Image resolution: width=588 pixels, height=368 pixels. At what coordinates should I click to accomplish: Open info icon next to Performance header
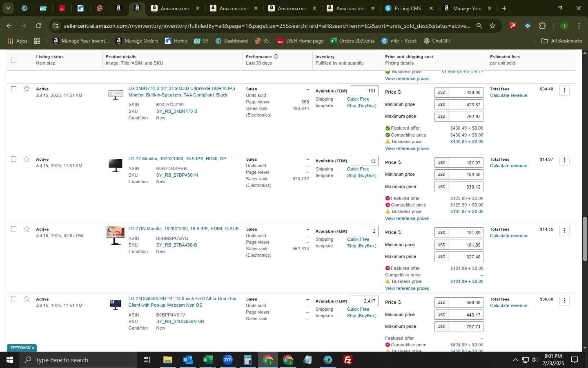(276, 56)
